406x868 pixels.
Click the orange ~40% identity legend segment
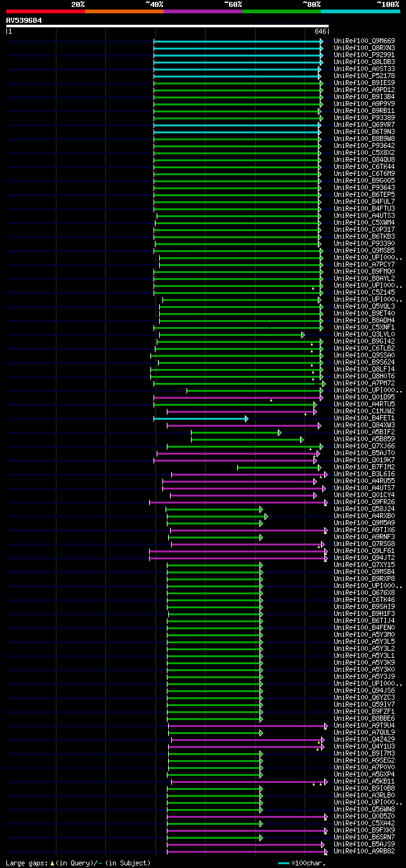tap(124, 11)
